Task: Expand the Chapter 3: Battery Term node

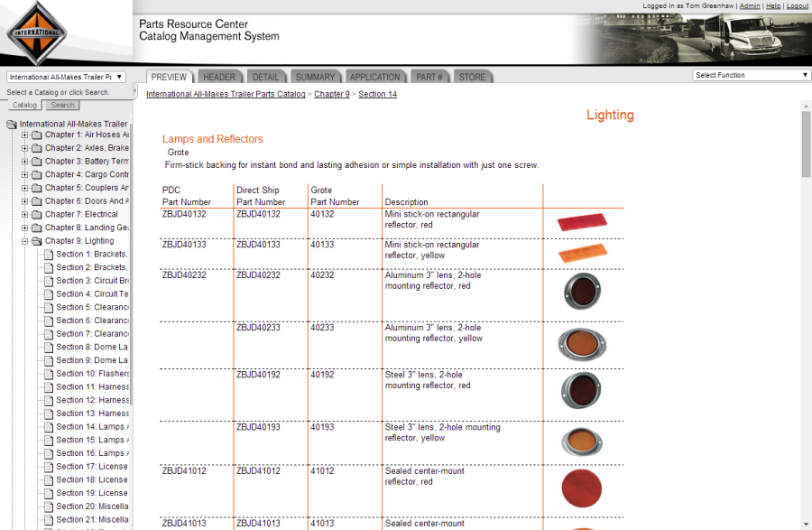Action: (24, 162)
